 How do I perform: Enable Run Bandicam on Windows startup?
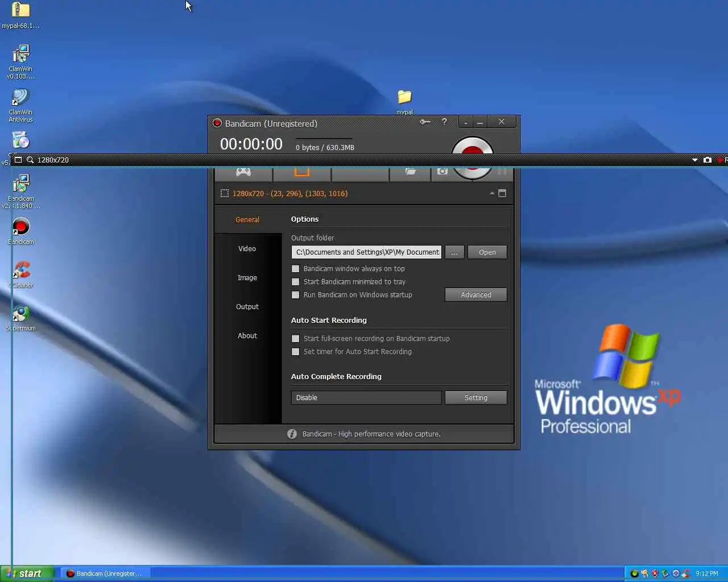(295, 294)
